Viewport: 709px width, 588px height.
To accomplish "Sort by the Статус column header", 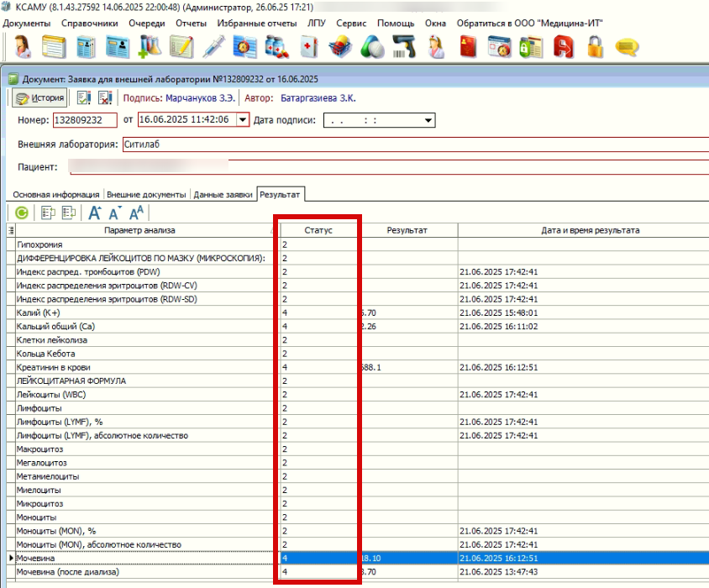I will point(318,230).
